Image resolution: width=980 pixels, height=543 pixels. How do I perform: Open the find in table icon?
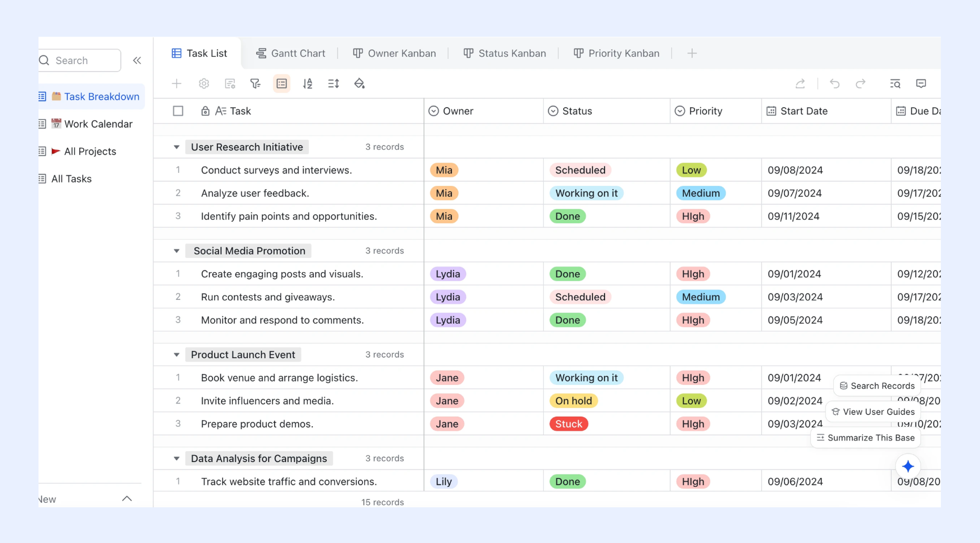pyautogui.click(x=895, y=84)
